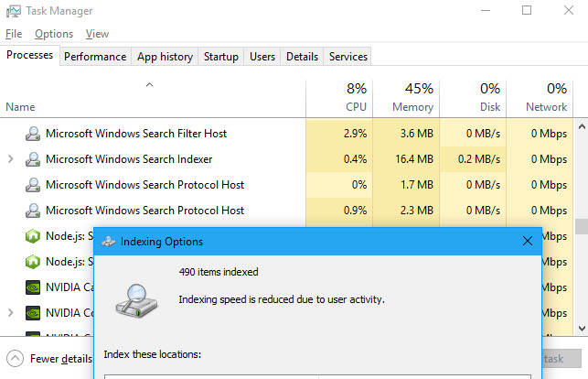Click the Fewer details link text
The height and width of the screenshot is (379, 588).
click(61, 359)
